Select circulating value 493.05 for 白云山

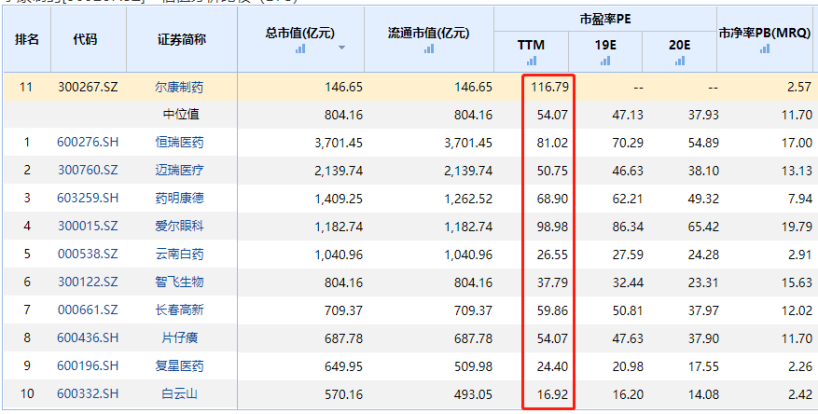pos(474,394)
